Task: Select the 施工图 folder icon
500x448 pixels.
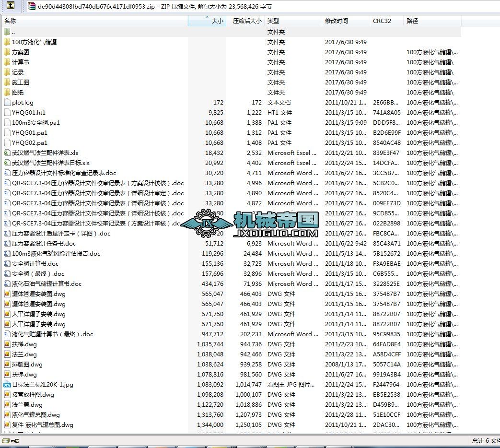Action: point(7,83)
